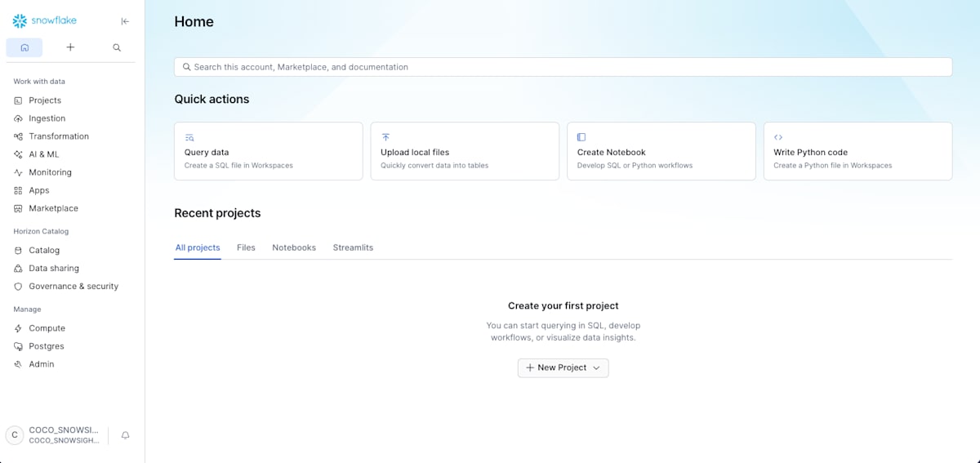Screen dimensions: 980x463
Task: Switch to the All projects tab
Action: pyautogui.click(x=198, y=247)
